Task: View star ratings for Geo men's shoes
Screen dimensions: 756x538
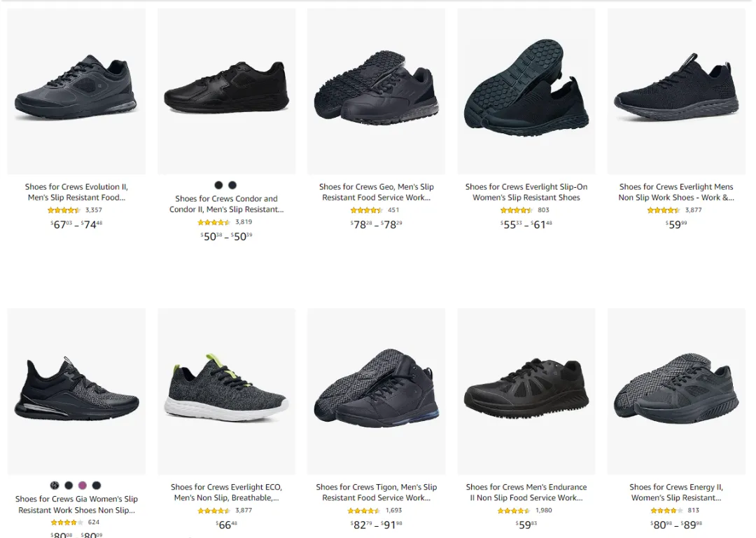Action: [x=366, y=210]
